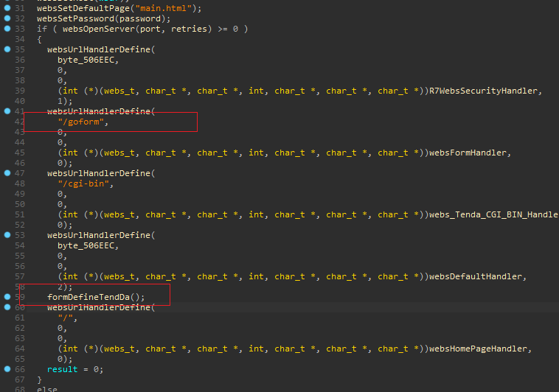Toggle breakpoint on line 32 websSetPassword
The image size is (559, 392).
pyautogui.click(x=7, y=18)
